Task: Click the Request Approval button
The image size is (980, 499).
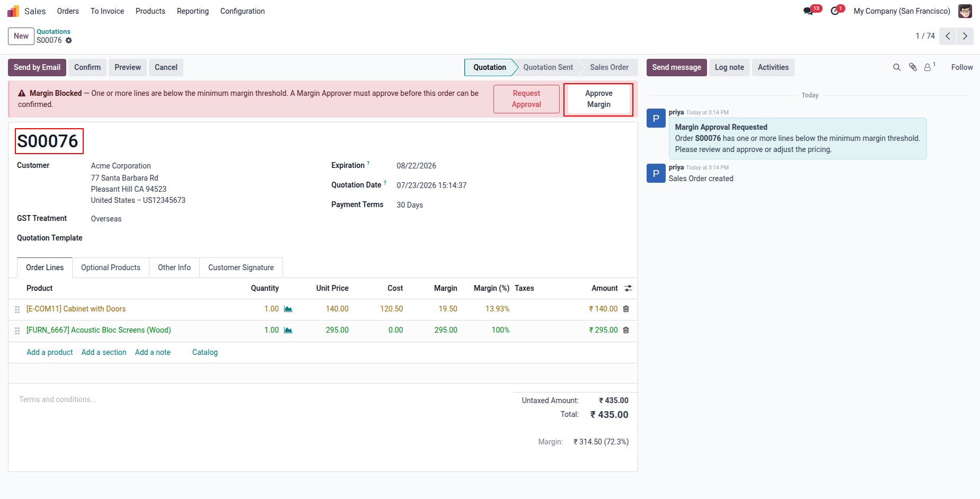Action: (x=526, y=99)
